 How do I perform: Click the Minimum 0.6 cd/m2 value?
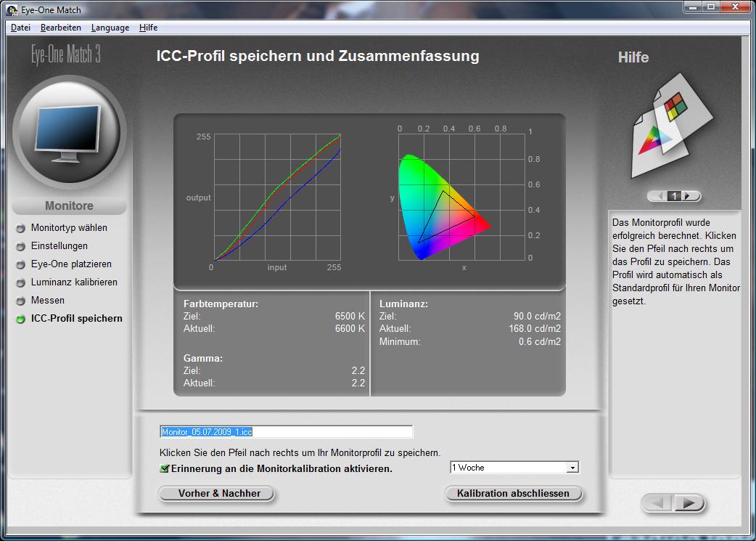(x=540, y=342)
